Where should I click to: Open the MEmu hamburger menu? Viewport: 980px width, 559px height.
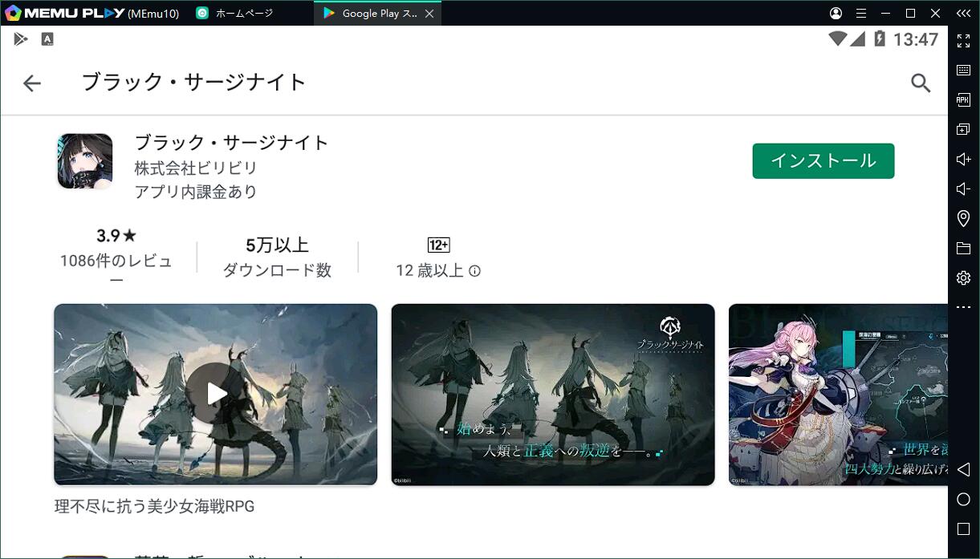[861, 14]
